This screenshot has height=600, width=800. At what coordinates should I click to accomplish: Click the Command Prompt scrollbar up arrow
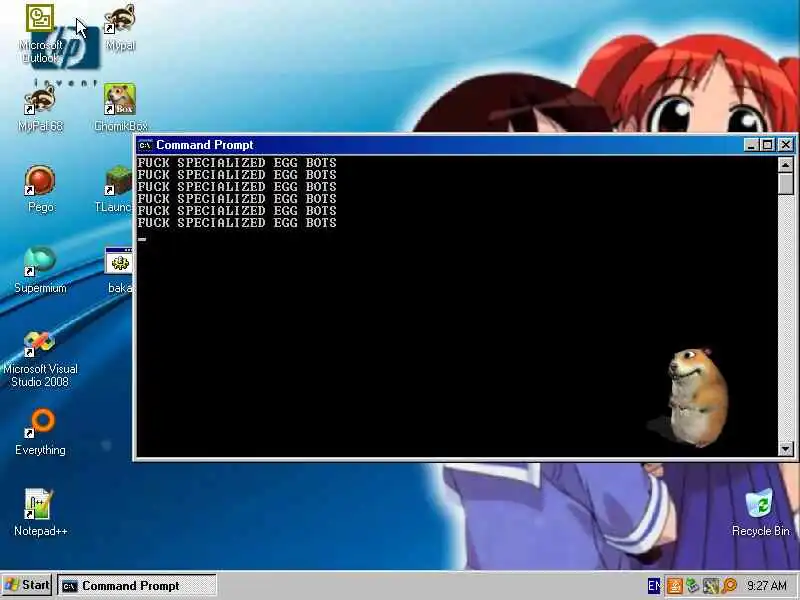pos(786,165)
